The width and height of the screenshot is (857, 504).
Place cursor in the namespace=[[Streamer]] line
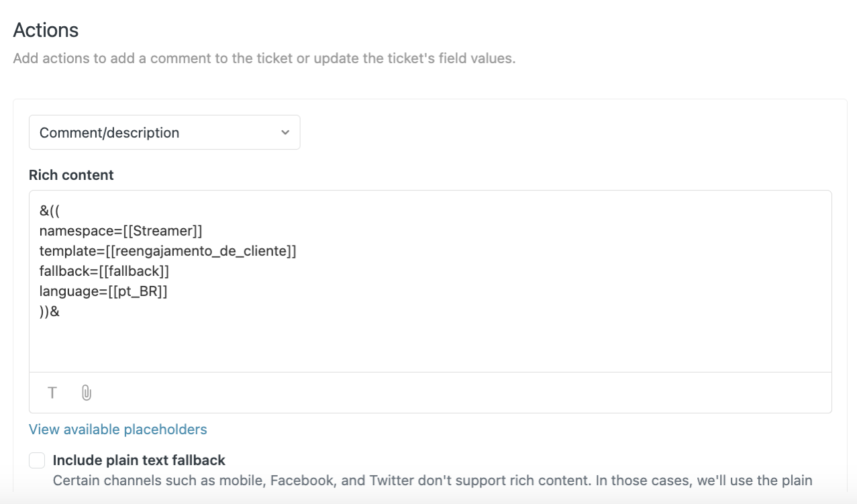tap(121, 231)
